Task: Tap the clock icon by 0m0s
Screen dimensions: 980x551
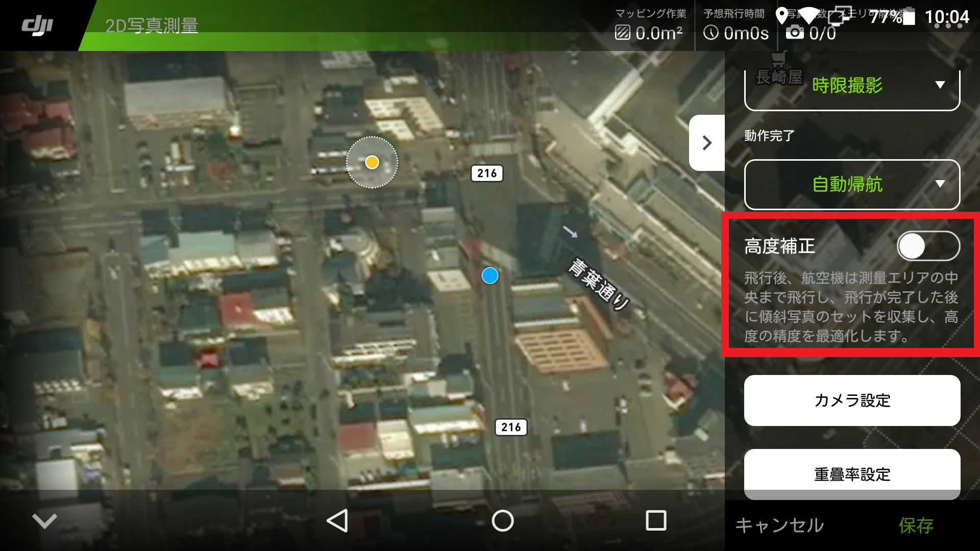Action: [711, 33]
